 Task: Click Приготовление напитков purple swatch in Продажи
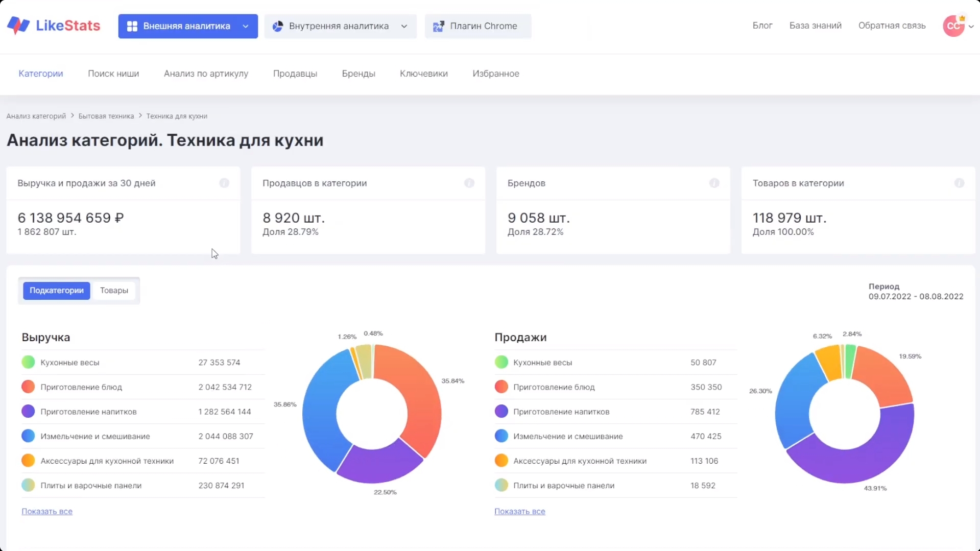(x=501, y=411)
